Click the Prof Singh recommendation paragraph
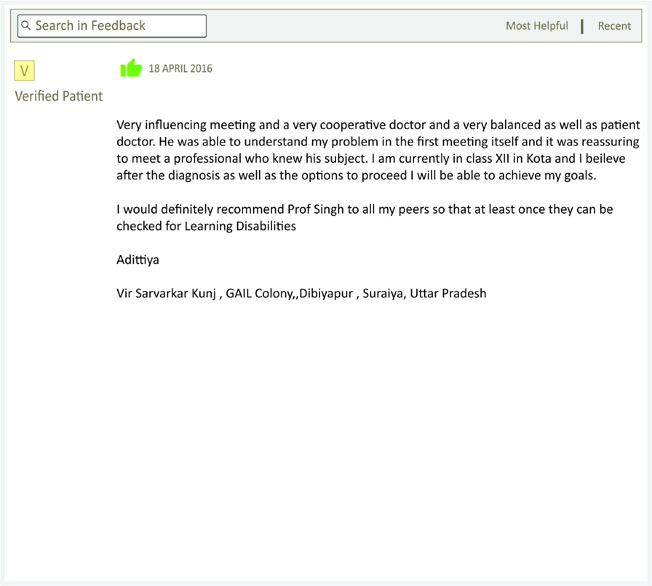This screenshot has height=586, width=652. (x=365, y=218)
